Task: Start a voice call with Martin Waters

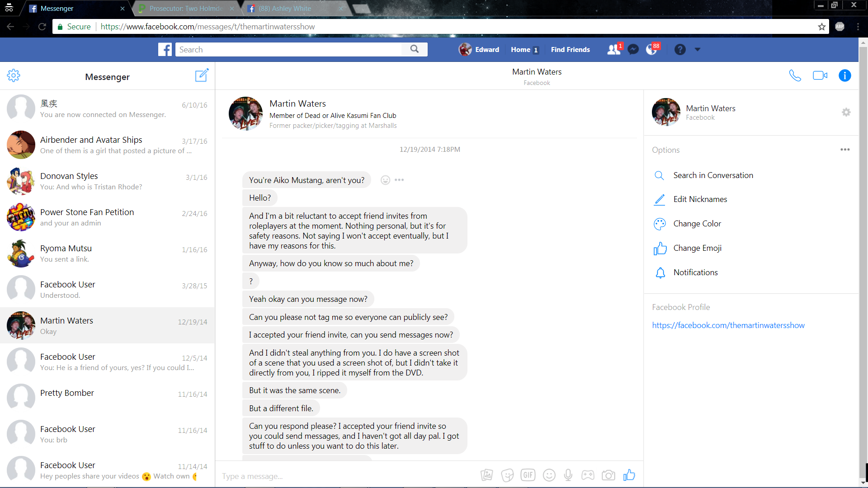Action: point(795,75)
